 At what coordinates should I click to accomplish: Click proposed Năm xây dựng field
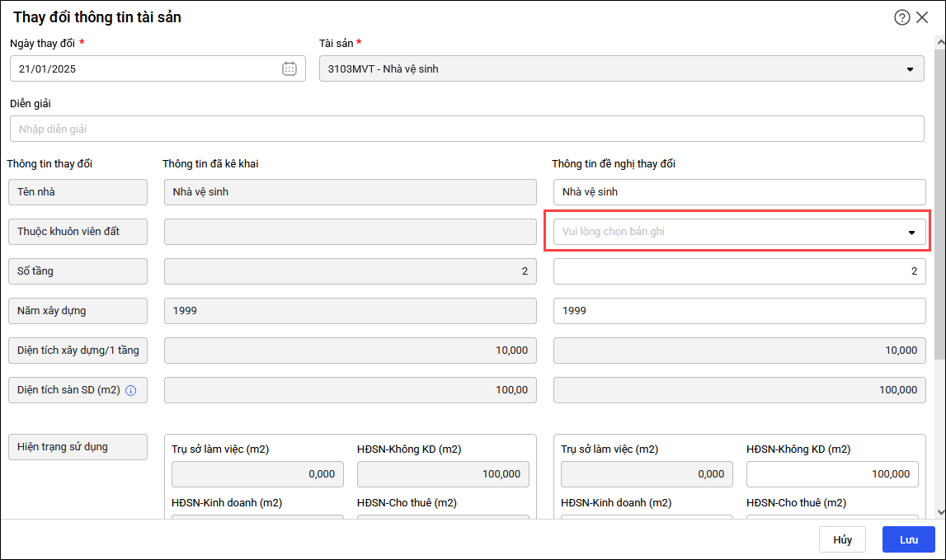pyautogui.click(x=739, y=311)
